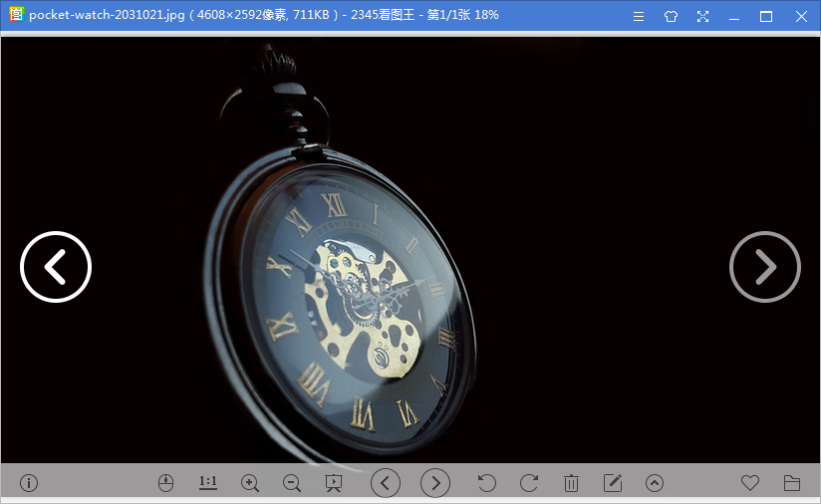Open the image editor with pencil icon
The image size is (821, 504).
(x=613, y=483)
